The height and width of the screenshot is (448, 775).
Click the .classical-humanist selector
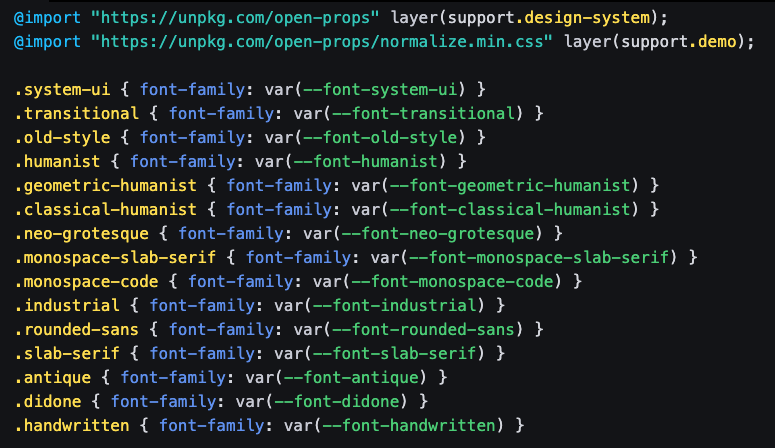pyautogui.click(x=106, y=210)
